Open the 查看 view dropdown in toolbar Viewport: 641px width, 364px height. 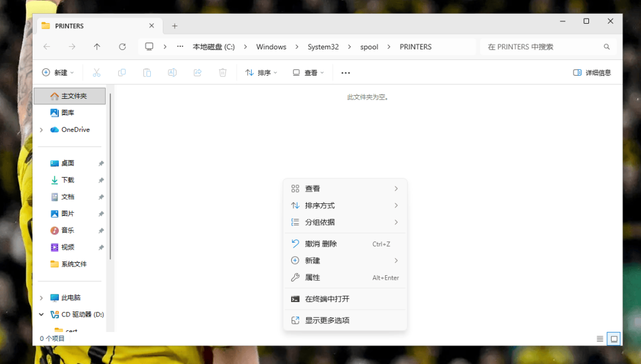308,73
